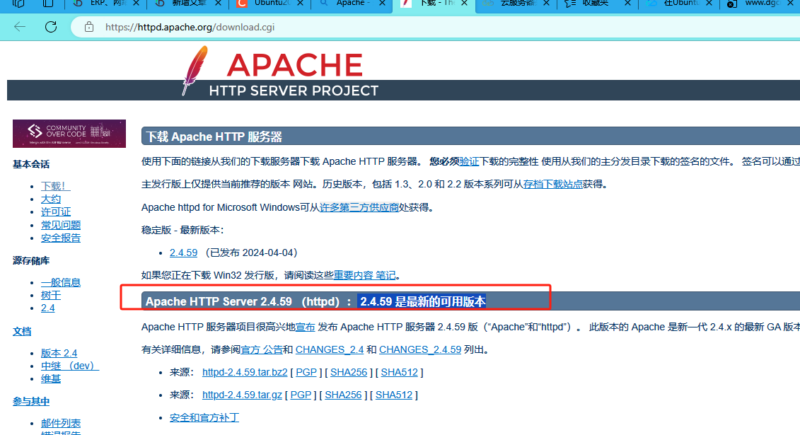The height and width of the screenshot is (435, 800).
Task: Download httpd-2.4.59.tar.gz
Action: pyautogui.click(x=241, y=395)
